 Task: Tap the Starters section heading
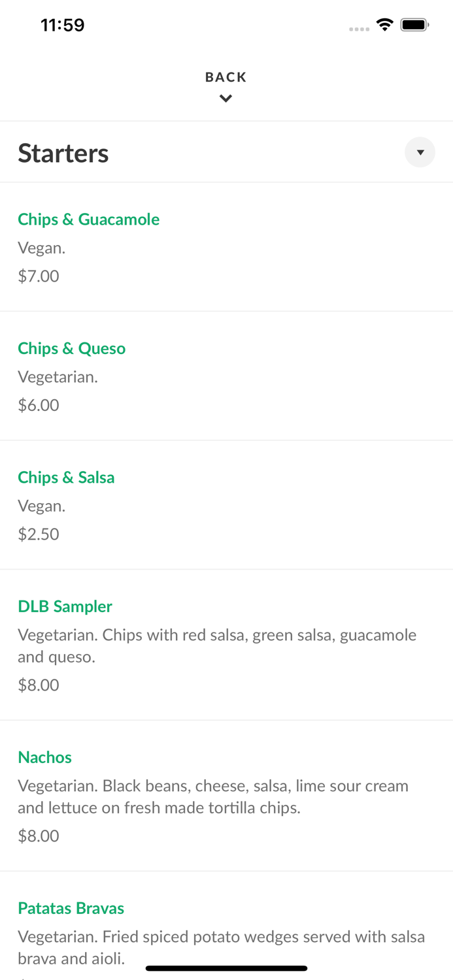point(63,154)
